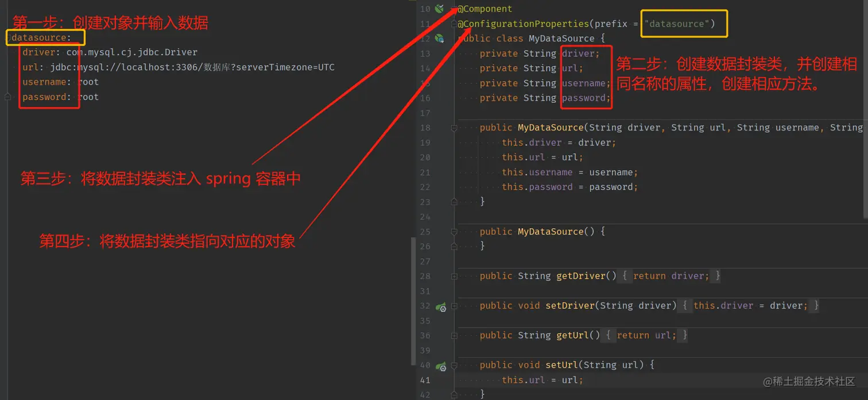Collapse the setUrl method on line 40

click(454, 365)
